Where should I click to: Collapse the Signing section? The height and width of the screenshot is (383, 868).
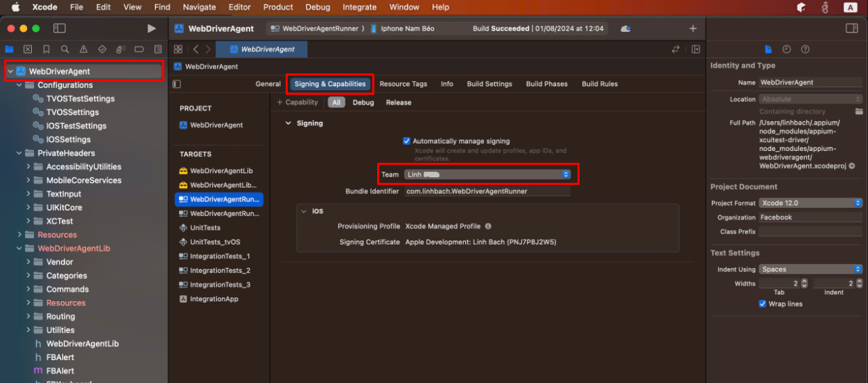tap(288, 123)
